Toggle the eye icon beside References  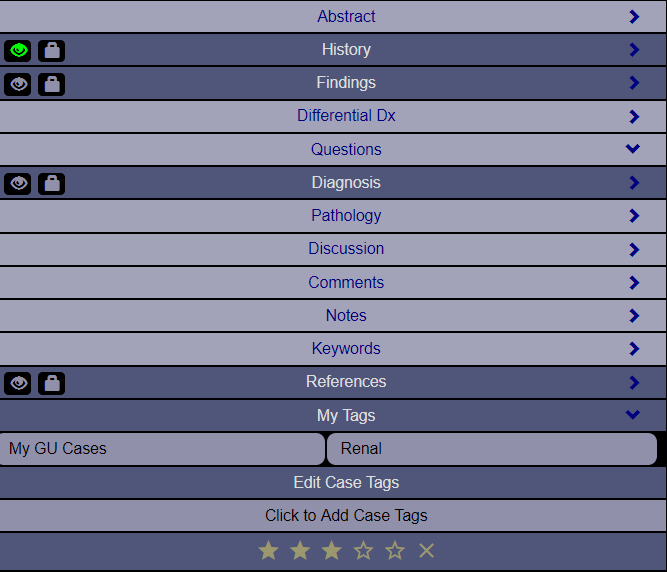pyautogui.click(x=18, y=383)
